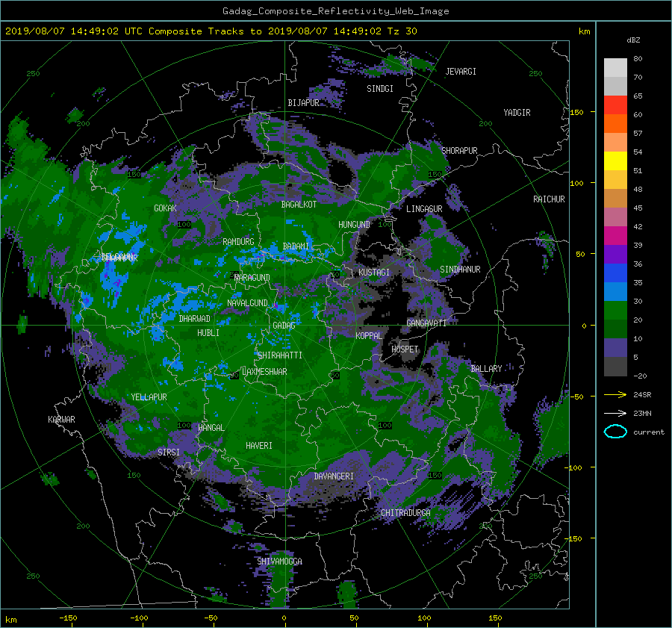Image resolution: width=672 pixels, height=628 pixels.
Task: Click the yellow 24SR arrow in legend
Action: (615, 395)
